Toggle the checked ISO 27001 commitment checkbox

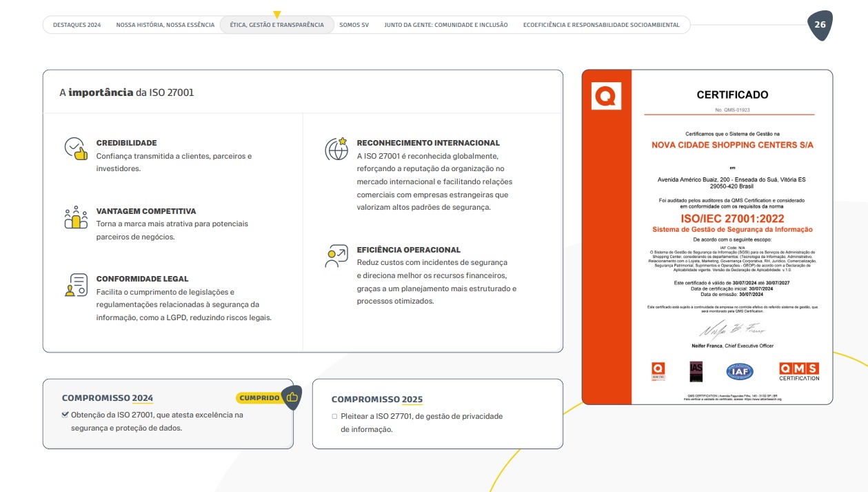point(65,415)
